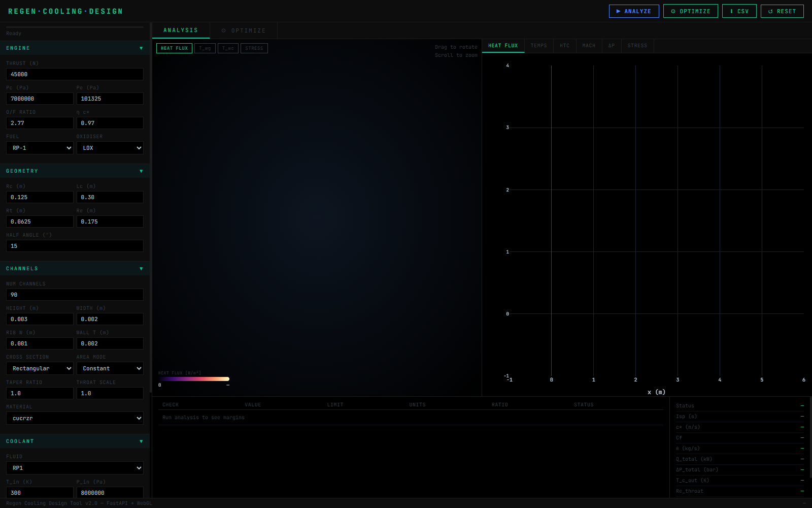Click the TAPER RATIO field

pyautogui.click(x=40, y=393)
